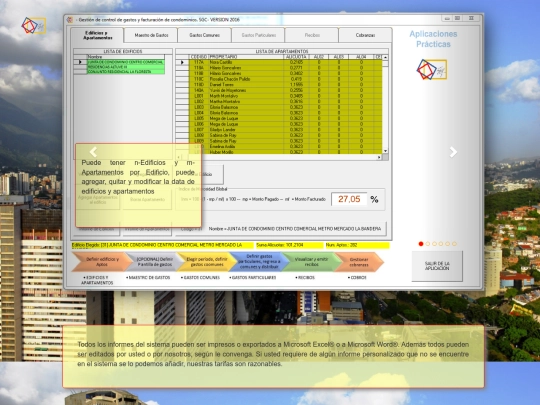Click the 'Edificio Elegido' yellow status label
The image size is (540, 405).
pyautogui.click(x=162, y=245)
